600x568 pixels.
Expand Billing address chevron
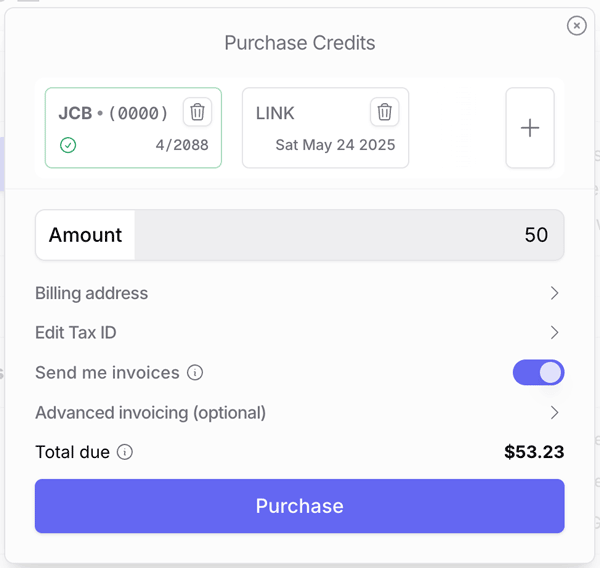(554, 293)
